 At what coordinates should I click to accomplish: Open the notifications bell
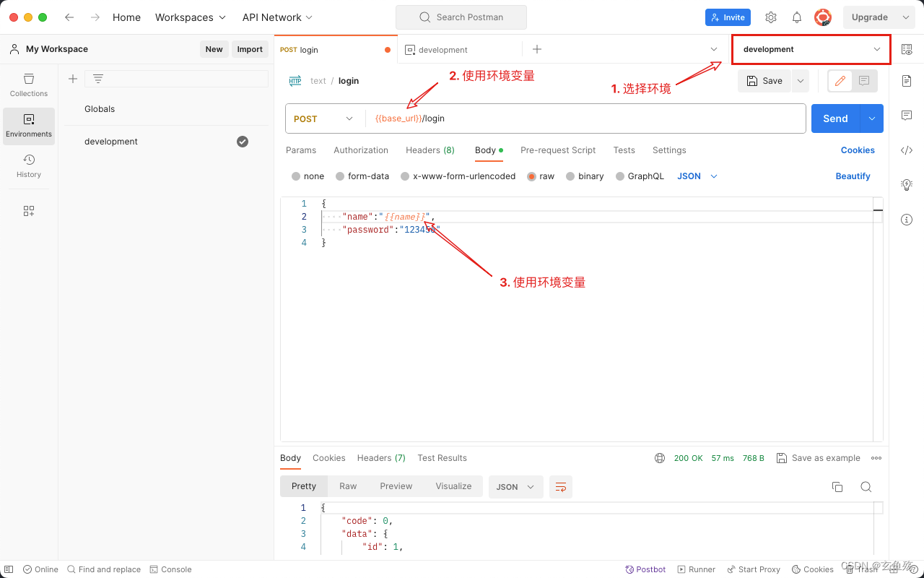click(797, 17)
